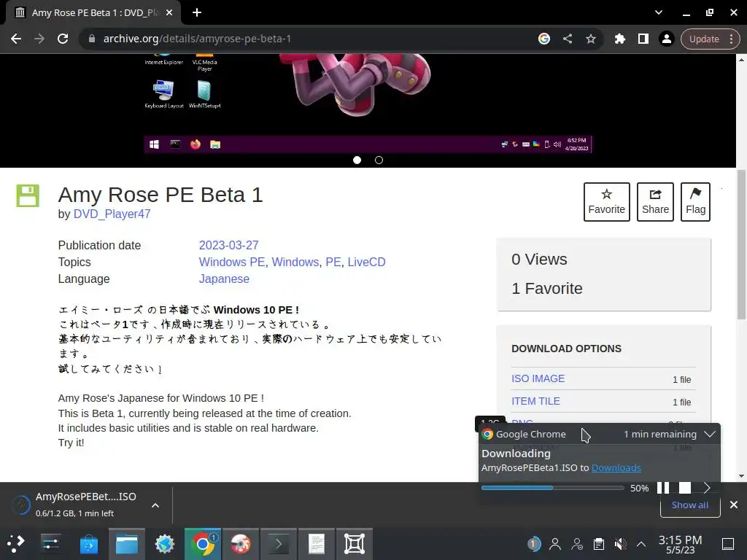Open the tab search dropdown arrow

coord(659,12)
